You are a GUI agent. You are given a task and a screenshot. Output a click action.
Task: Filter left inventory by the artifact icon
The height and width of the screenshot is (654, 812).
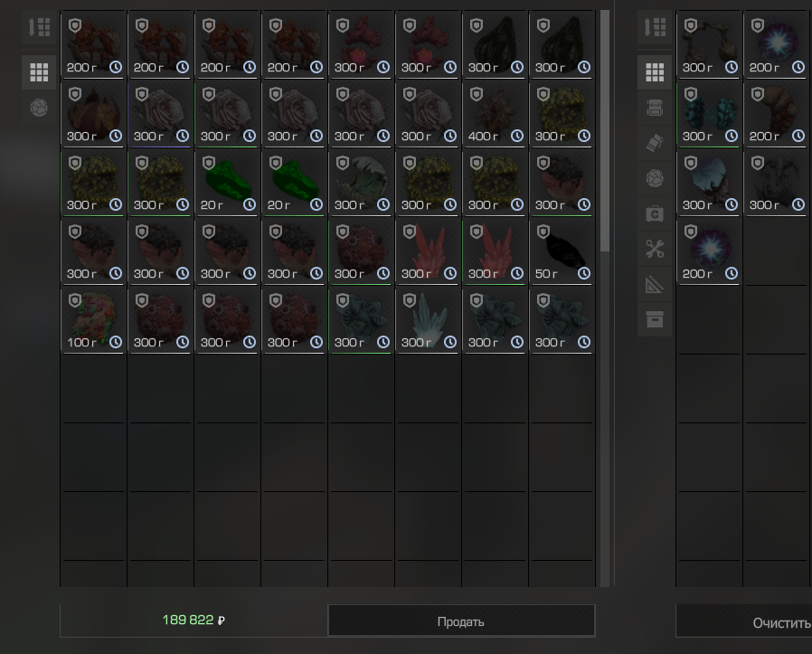tap(39, 108)
